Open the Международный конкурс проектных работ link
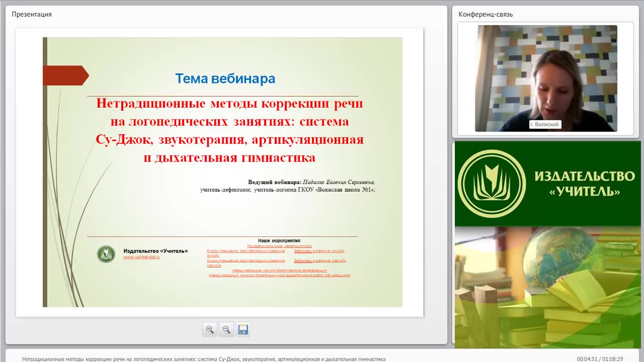This screenshot has height=362, width=644. click(279, 275)
